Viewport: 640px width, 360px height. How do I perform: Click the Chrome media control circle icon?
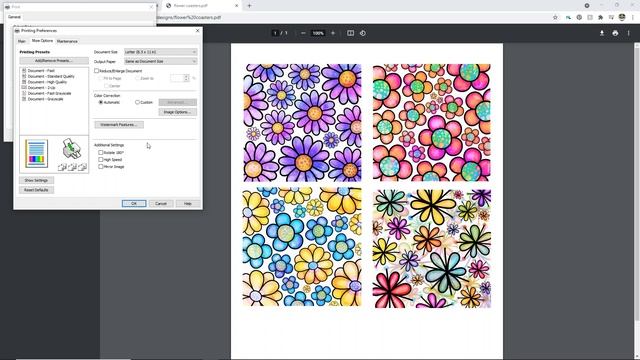[x=587, y=6]
